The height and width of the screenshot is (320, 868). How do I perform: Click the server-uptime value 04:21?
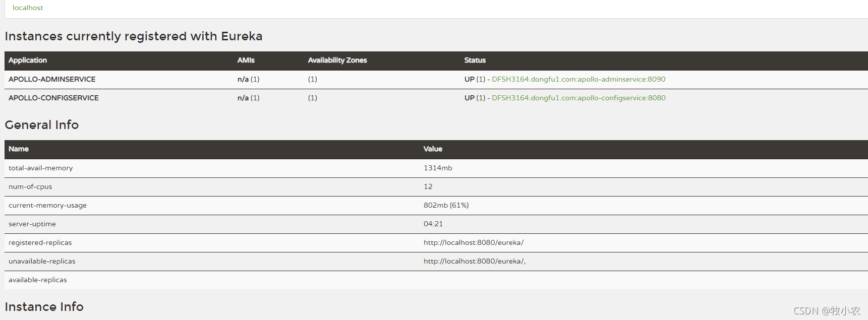tap(433, 224)
